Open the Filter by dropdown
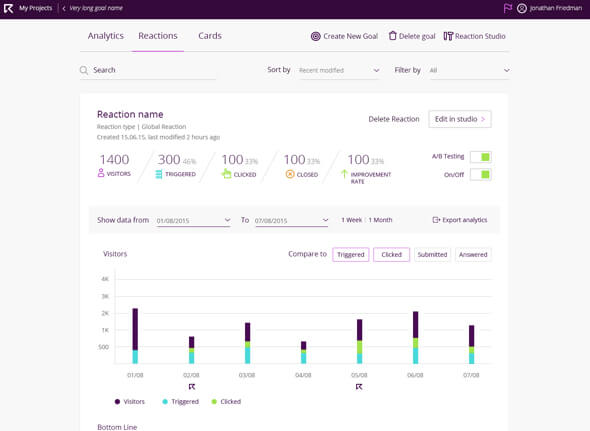 coord(470,70)
